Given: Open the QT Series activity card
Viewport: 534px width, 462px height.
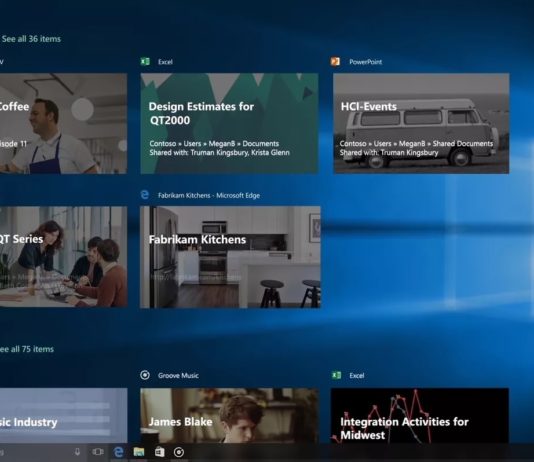Looking at the screenshot, I should (x=64, y=257).
